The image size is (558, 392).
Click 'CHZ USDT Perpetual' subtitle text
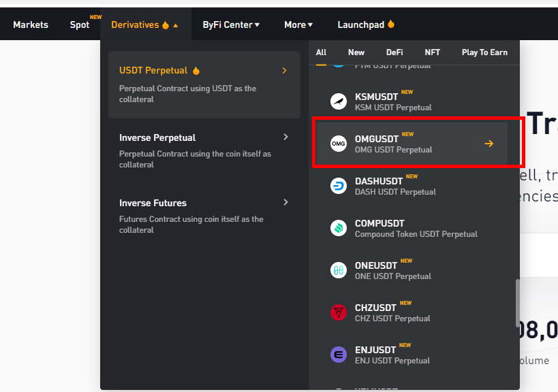click(392, 318)
